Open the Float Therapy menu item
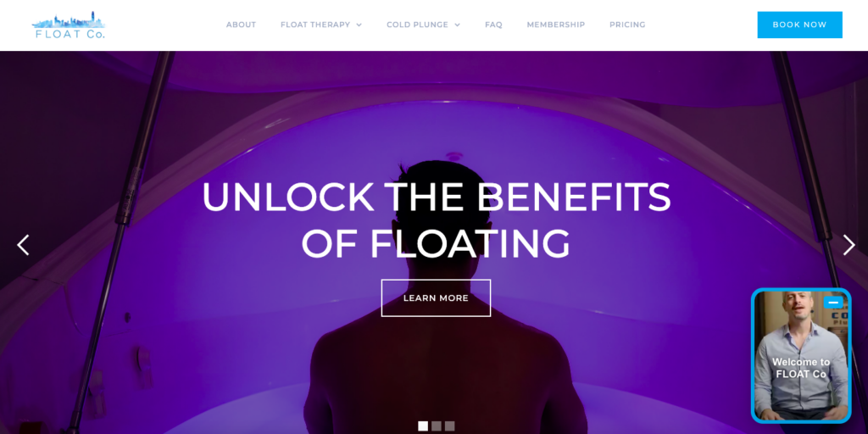868x434 pixels. tap(315, 25)
